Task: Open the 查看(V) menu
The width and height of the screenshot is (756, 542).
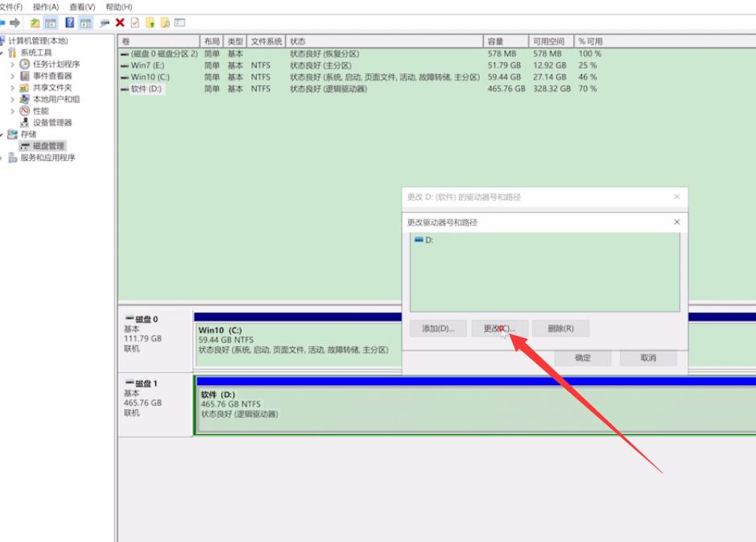Action: pos(82,6)
